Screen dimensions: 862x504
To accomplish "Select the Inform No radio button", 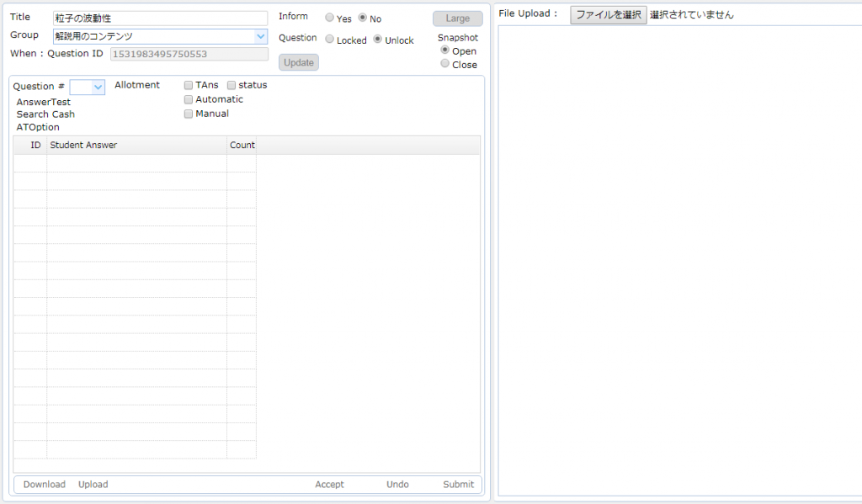I will (x=363, y=18).
